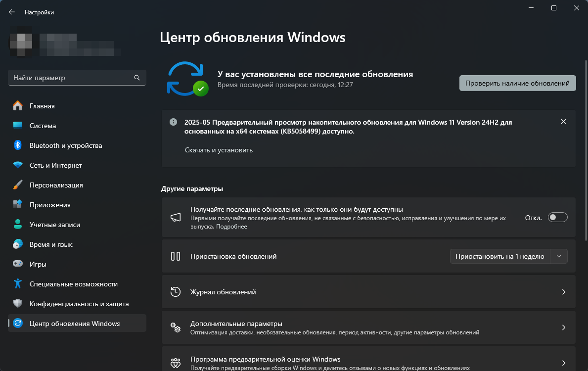588x371 pixels.
Task: Click the Журнал обновлений label
Action: [223, 292]
